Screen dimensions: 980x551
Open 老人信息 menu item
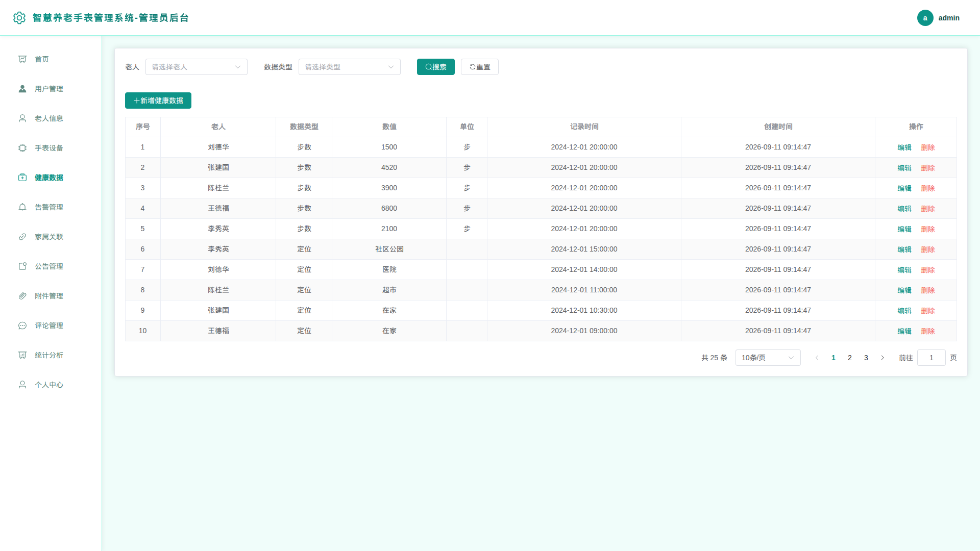coord(51,118)
